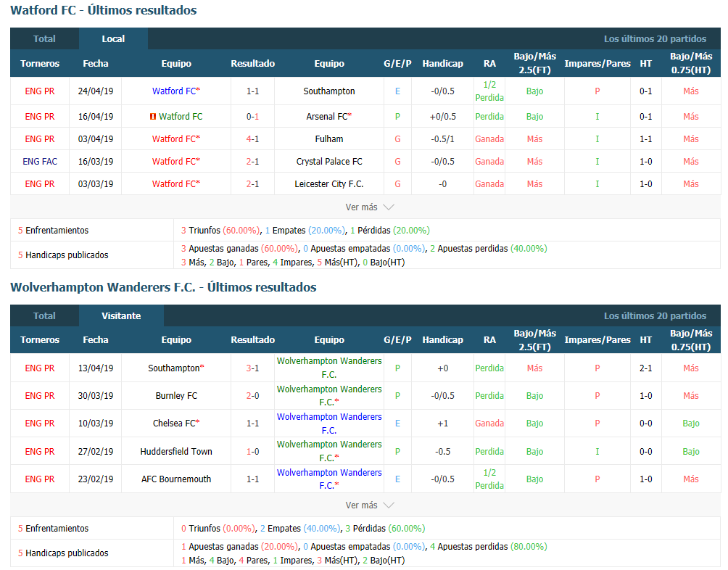
Task: Open Southampton team link in the 24/04/19 row
Action: pos(328,91)
